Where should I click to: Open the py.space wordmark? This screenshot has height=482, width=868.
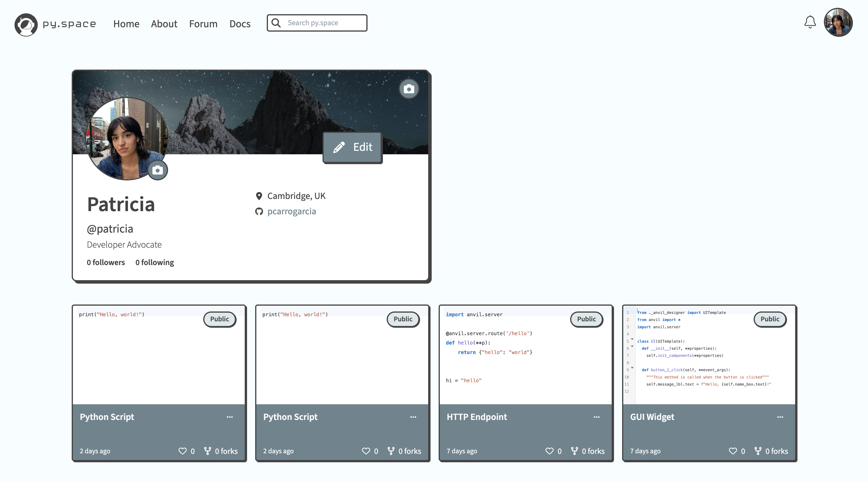point(69,24)
